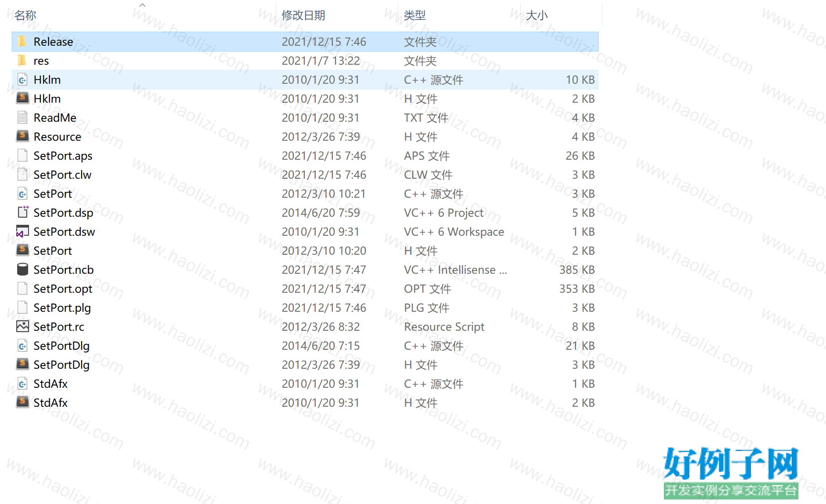Select the SetPort.clw file icon
Viewport: 826px width, 504px height.
point(22,175)
